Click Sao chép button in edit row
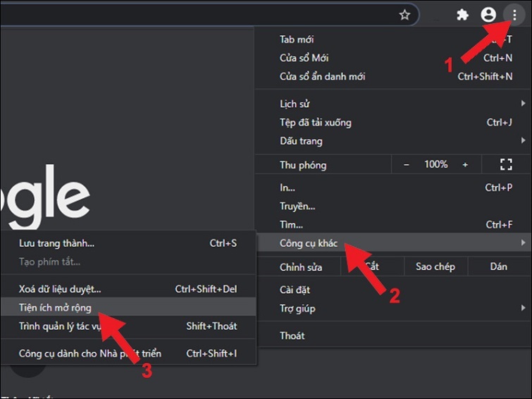The image size is (532, 399). pyautogui.click(x=435, y=266)
